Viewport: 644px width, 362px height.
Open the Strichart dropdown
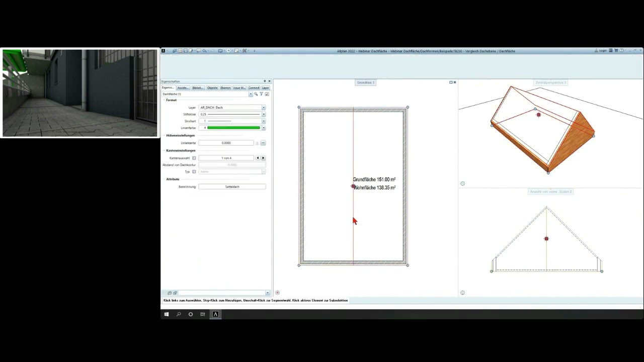pos(263,121)
